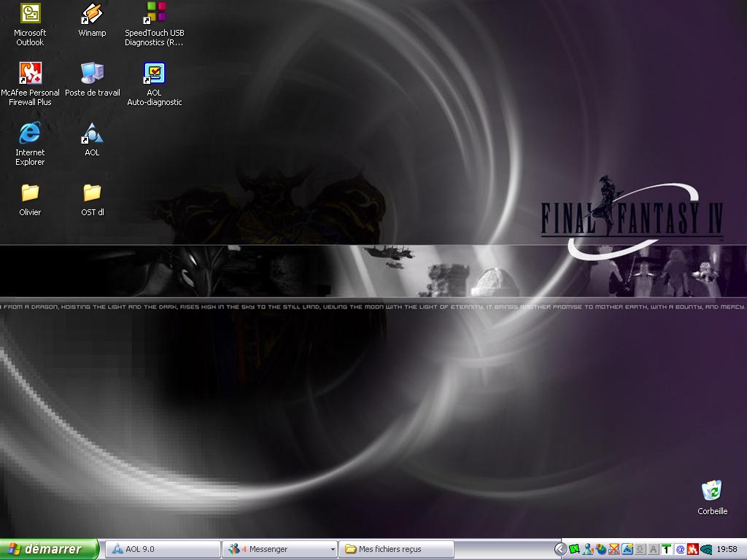Click the teal SpeedTouch modem tray icon

(x=706, y=550)
